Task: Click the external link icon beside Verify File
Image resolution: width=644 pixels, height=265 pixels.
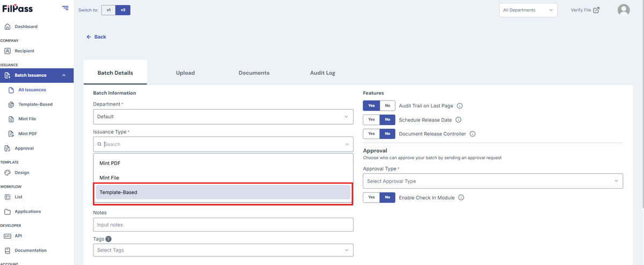Action: click(596, 10)
